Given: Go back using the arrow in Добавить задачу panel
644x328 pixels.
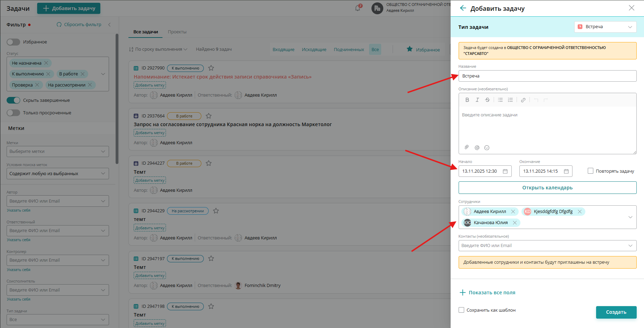Looking at the screenshot, I should click(463, 8).
